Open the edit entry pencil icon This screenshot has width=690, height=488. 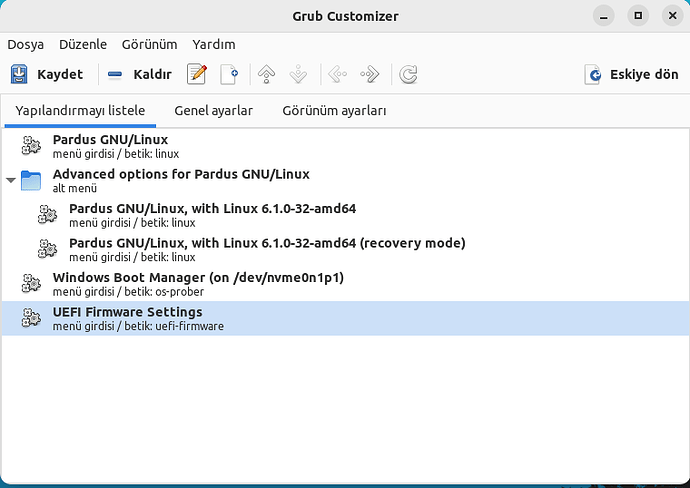(x=197, y=74)
